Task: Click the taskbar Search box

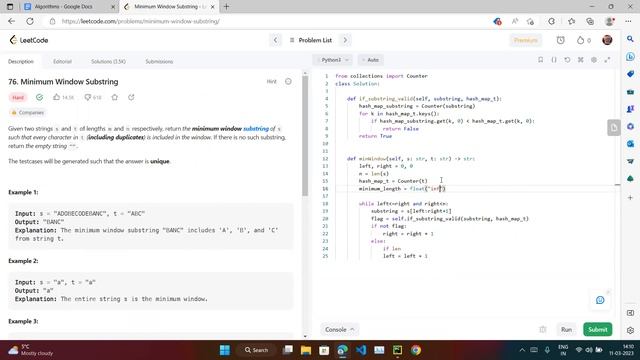Action: pos(256,350)
